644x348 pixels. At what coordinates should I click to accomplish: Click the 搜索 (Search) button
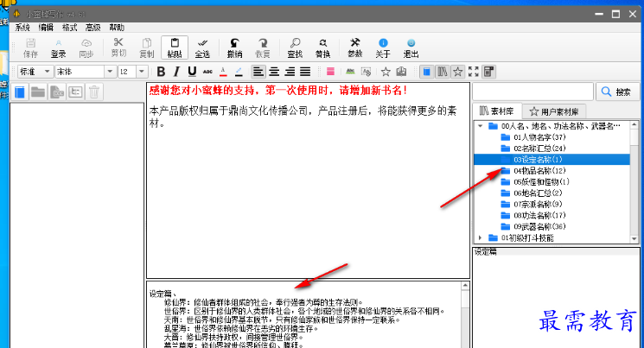coord(617,92)
